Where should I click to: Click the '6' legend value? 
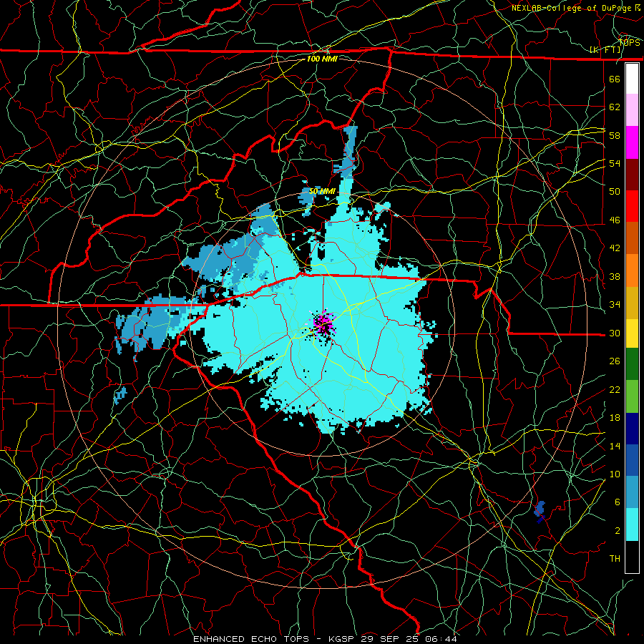pyautogui.click(x=618, y=502)
